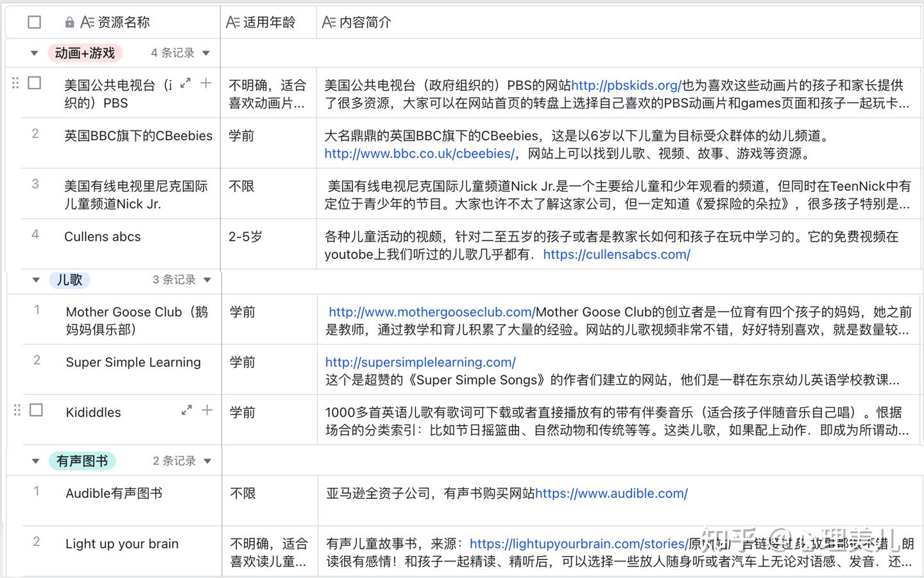924x578 pixels.
Task: Click the drag handle on the PBS row
Action: [x=15, y=83]
